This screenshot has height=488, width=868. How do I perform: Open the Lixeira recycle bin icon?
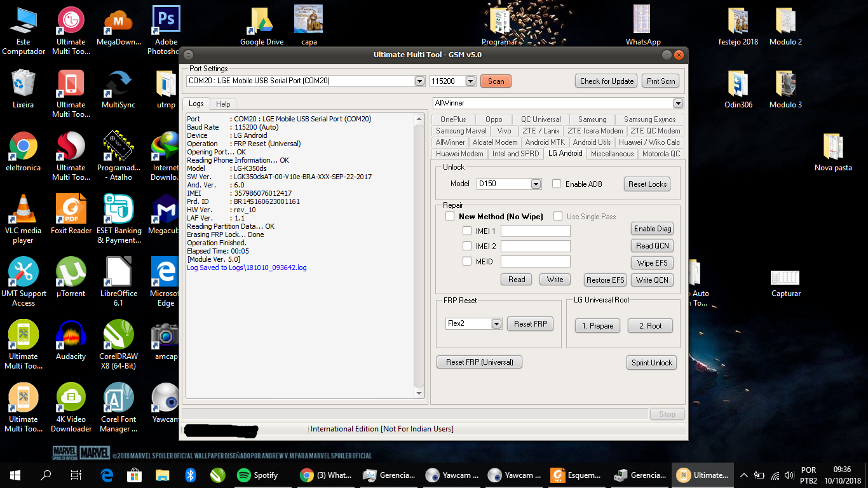pos(24,90)
